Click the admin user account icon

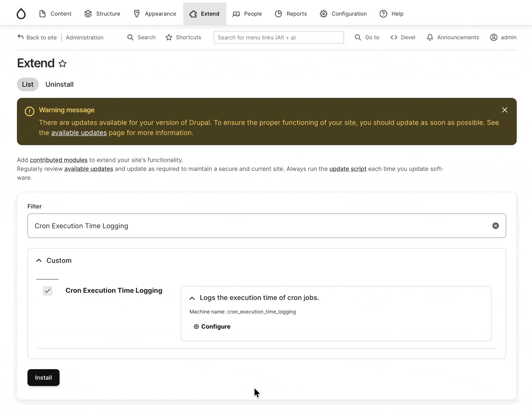tap(493, 37)
